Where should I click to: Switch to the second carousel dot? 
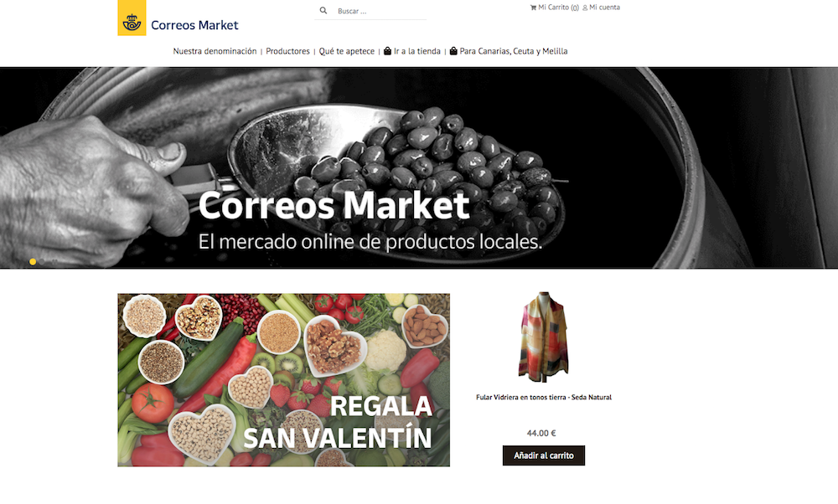click(x=42, y=261)
